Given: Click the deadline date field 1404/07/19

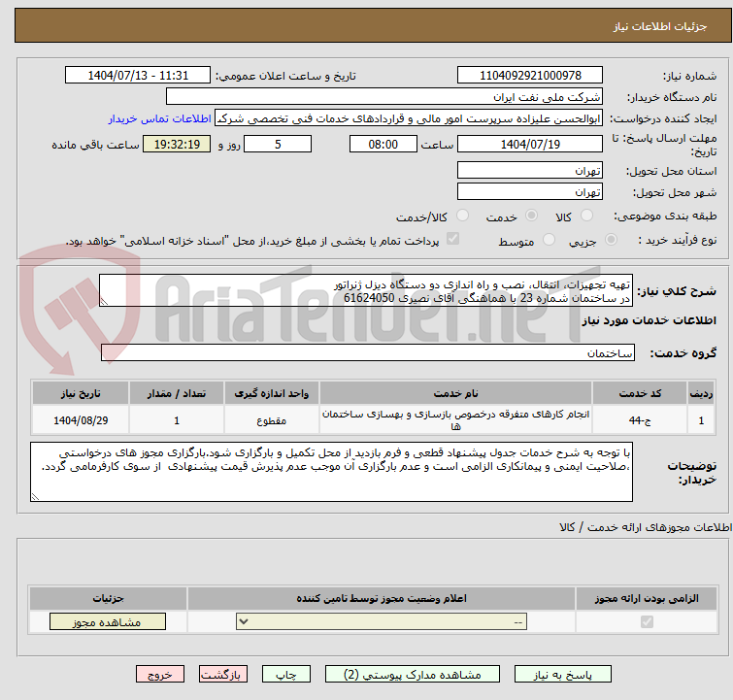Looking at the screenshot, I should pos(530,144).
